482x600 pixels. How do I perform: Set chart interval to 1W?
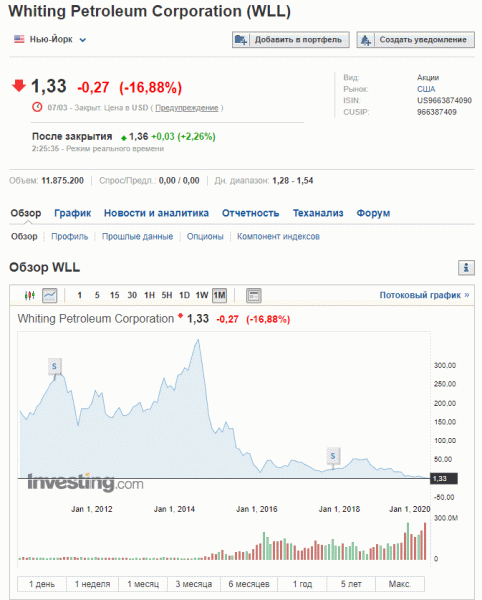202,295
